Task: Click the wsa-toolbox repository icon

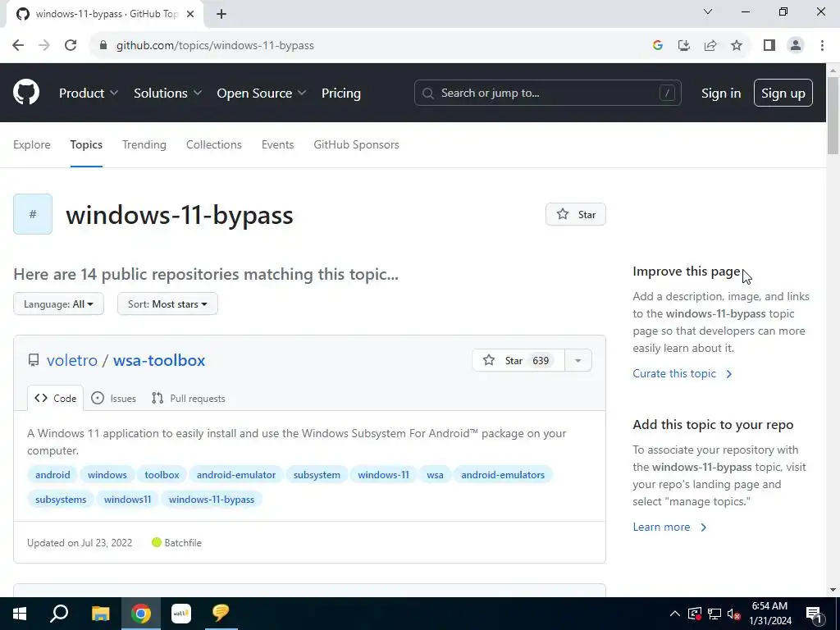Action: tap(33, 360)
